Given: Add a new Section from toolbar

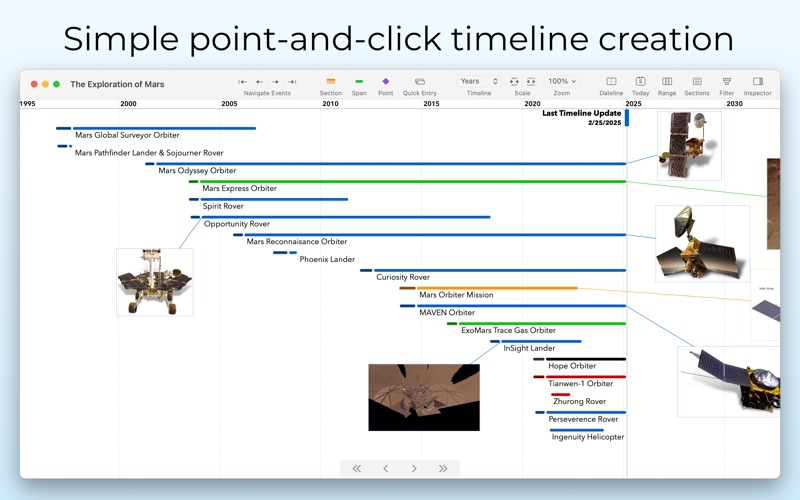Looking at the screenshot, I should [x=331, y=82].
